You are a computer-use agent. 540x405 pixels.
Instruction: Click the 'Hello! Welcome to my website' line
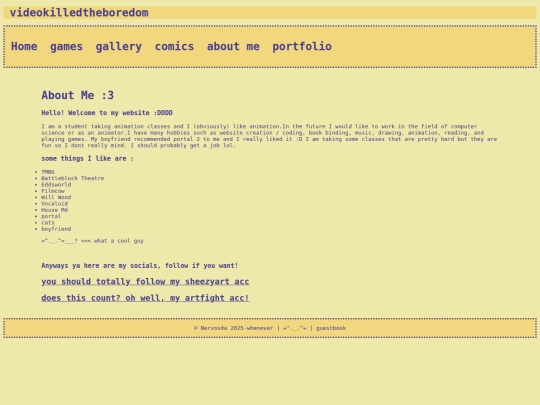(107, 113)
